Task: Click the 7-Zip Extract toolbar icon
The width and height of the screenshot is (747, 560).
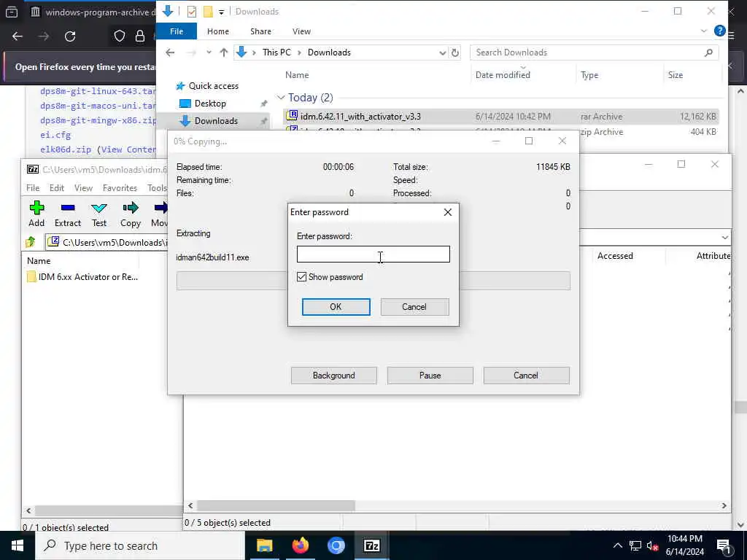Action: [x=68, y=214]
